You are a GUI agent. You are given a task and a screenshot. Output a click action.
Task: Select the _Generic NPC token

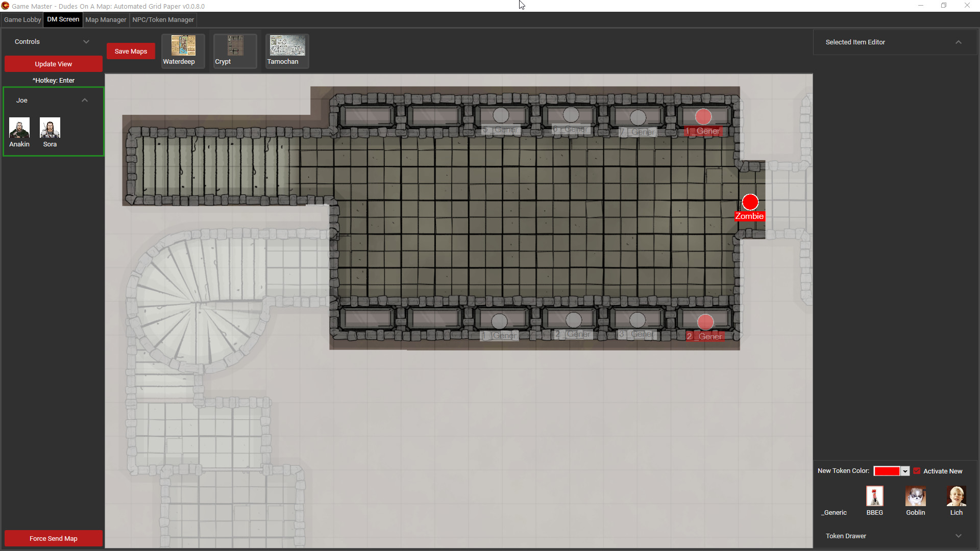835,496
